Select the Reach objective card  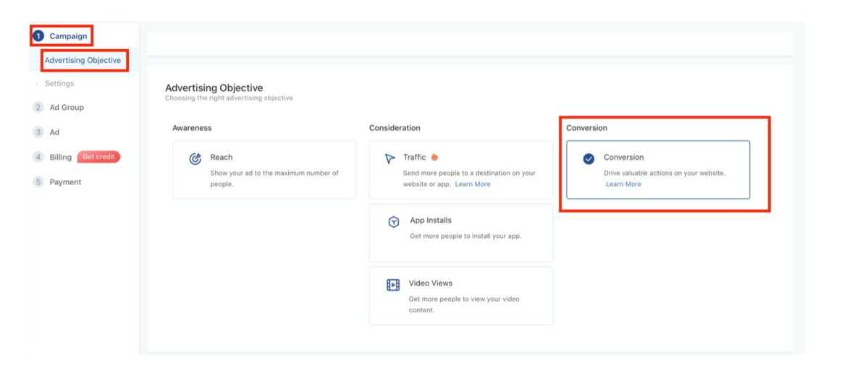coord(264,169)
